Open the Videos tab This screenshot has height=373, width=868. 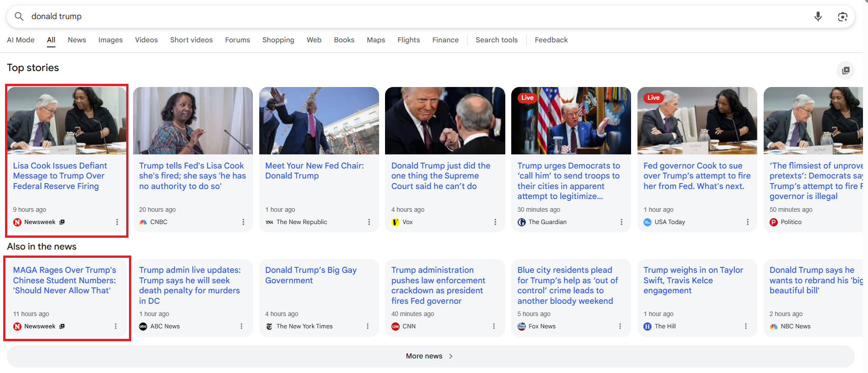(x=146, y=40)
